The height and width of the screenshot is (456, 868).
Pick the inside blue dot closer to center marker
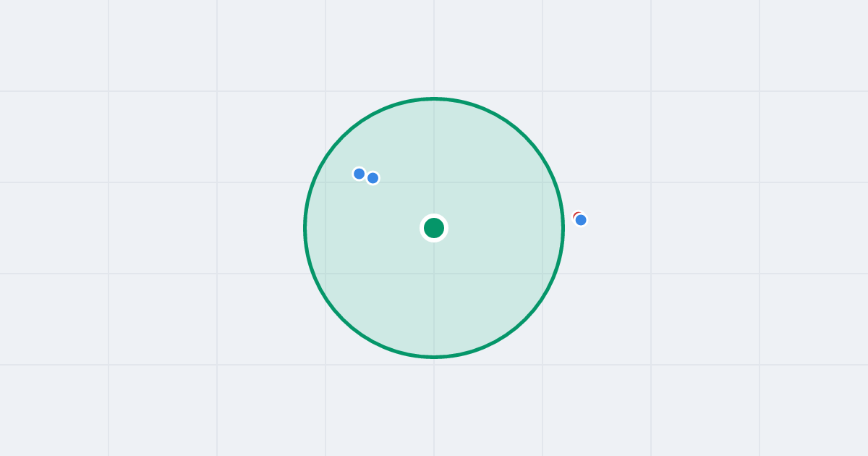tap(373, 178)
